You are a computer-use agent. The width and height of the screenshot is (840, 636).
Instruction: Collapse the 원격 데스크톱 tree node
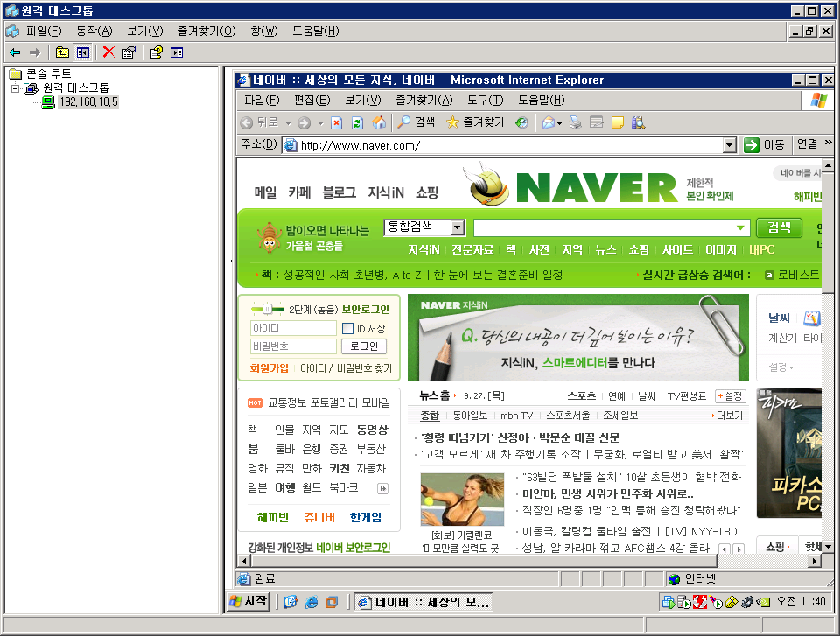click(x=15, y=87)
